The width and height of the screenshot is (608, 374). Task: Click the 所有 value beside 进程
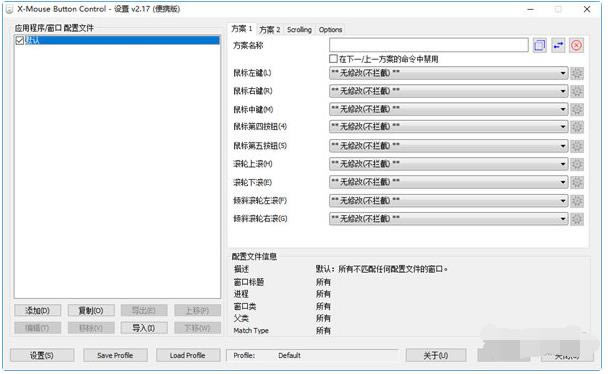pyautogui.click(x=323, y=294)
